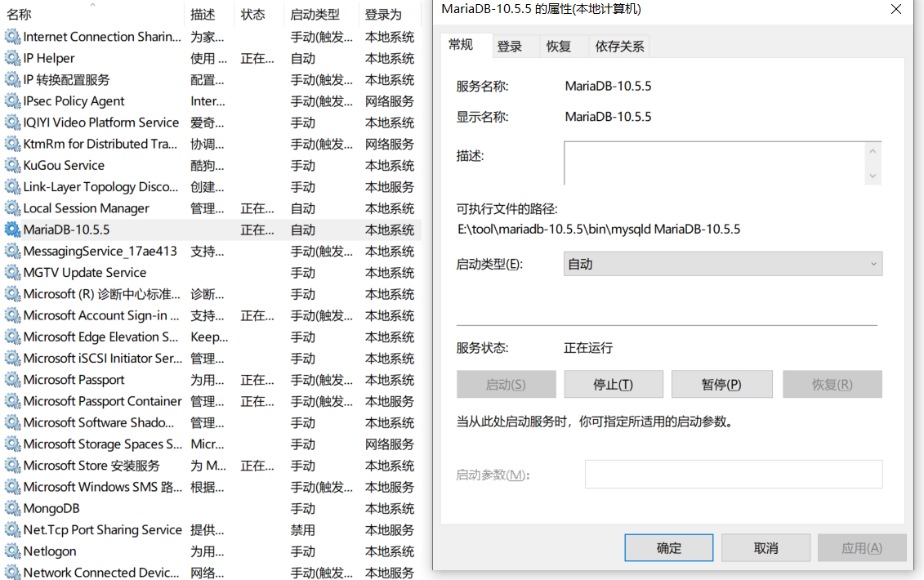This screenshot has height=580, width=924.
Task: Click the gear icon beside KuGou Service
Action: 12,166
